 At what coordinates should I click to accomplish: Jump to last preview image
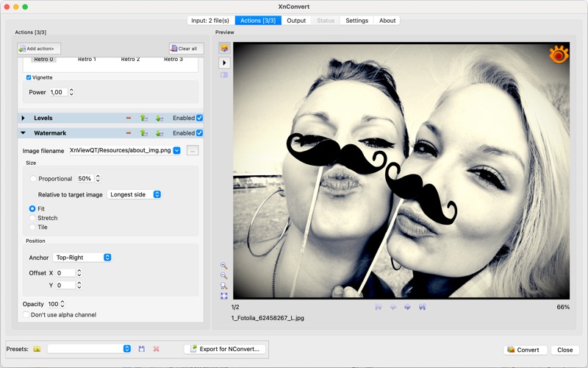[x=423, y=307]
